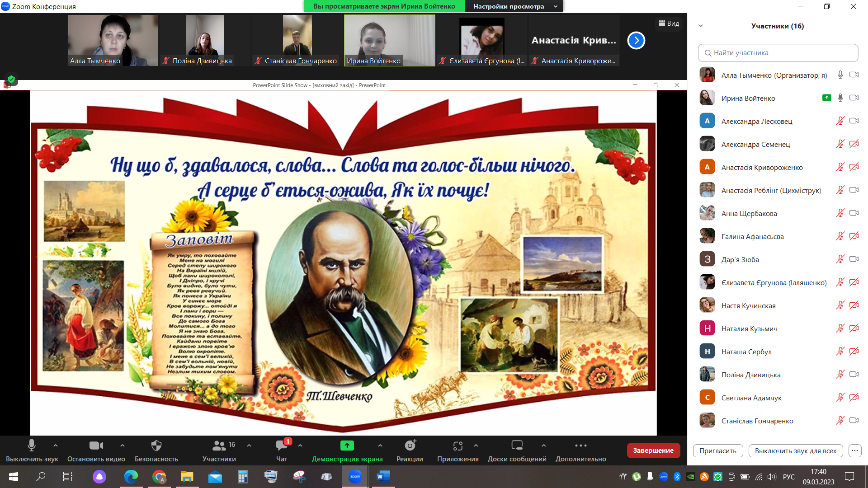
Task: Expand audio options arrow beside mute
Action: [56, 446]
